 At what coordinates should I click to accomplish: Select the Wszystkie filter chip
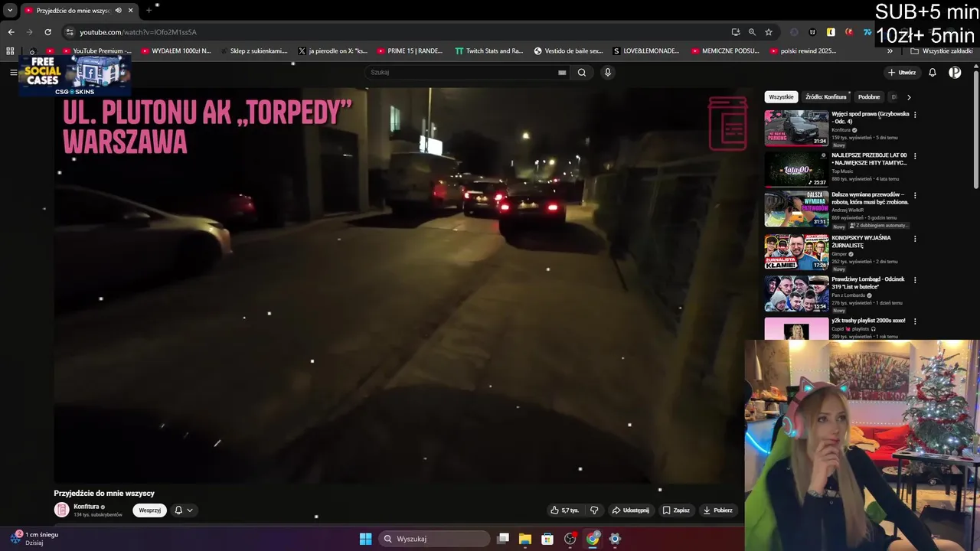coord(781,97)
